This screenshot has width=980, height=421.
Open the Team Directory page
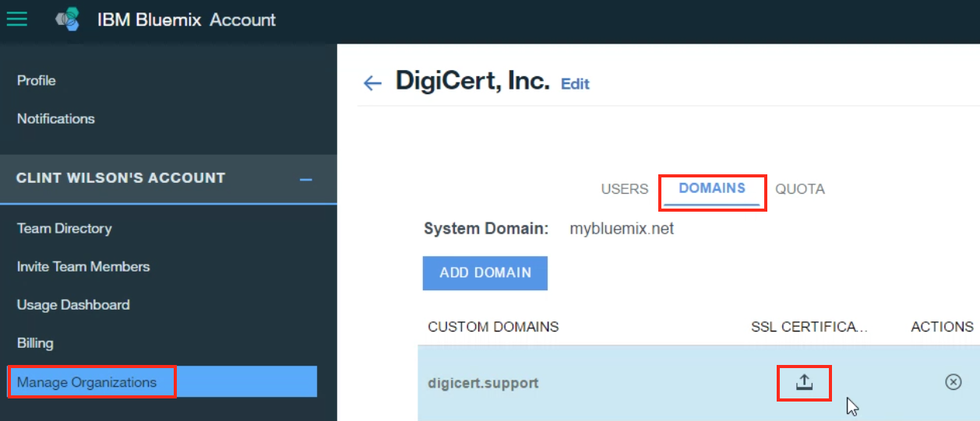point(64,229)
